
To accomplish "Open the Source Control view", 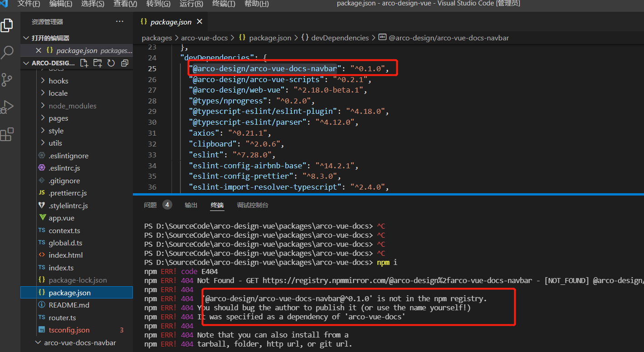I will pyautogui.click(x=7, y=79).
